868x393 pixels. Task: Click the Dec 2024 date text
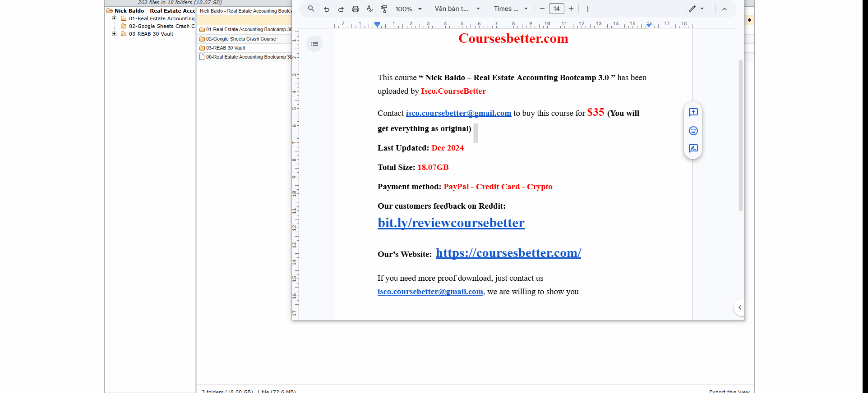[x=448, y=148]
